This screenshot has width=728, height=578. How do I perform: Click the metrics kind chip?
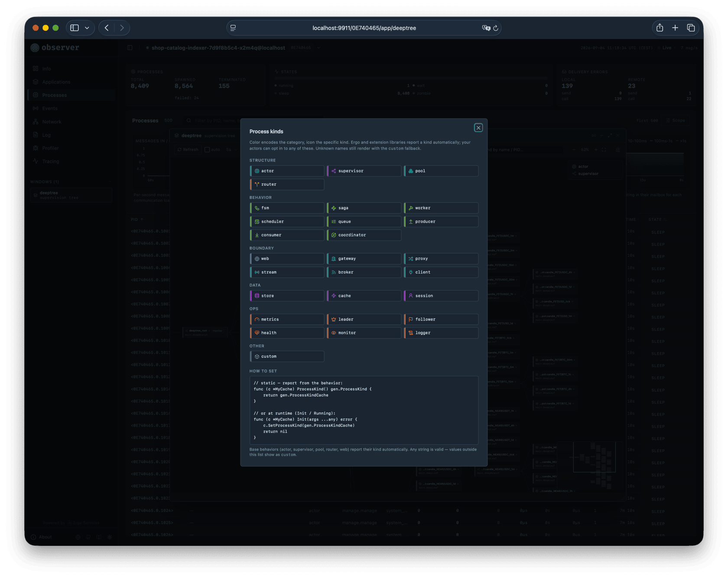287,320
